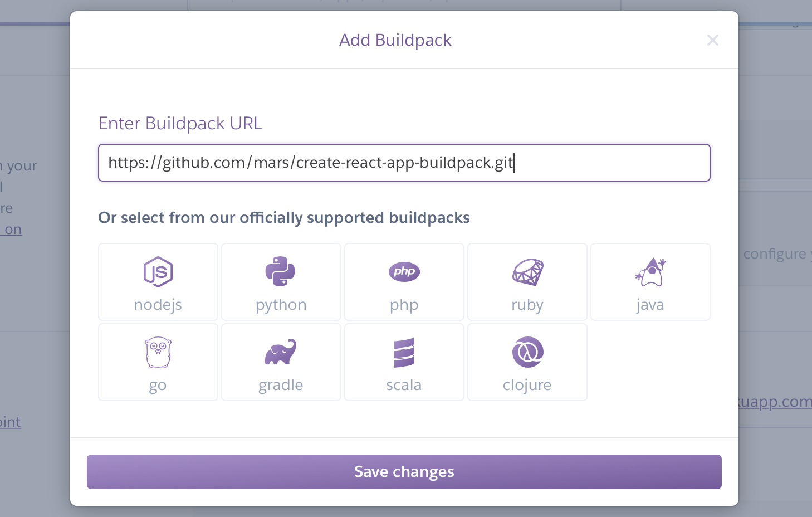Select the go gopher buildpack
The height and width of the screenshot is (517, 812).
tap(158, 362)
